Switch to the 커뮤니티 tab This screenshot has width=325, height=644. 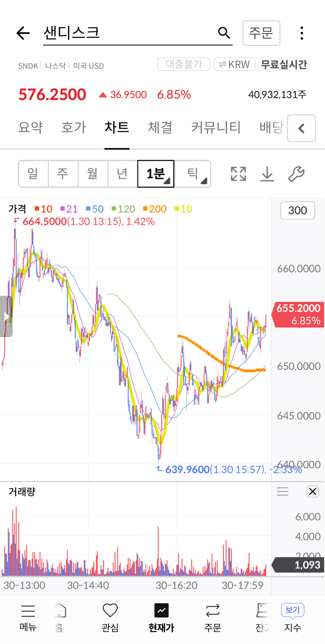[216, 127]
